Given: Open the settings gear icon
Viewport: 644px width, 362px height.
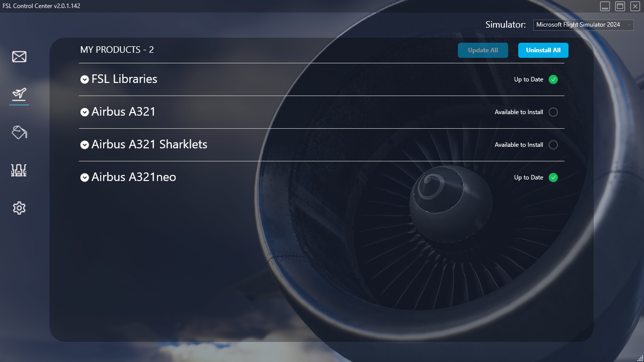Looking at the screenshot, I should pos(19,208).
